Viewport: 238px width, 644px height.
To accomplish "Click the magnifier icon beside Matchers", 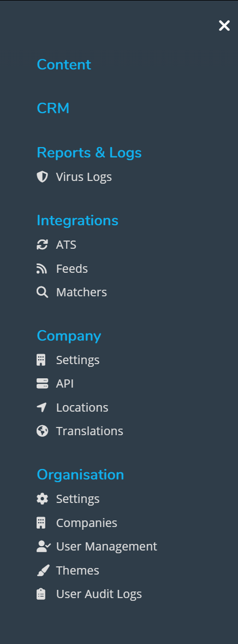I will [42, 292].
